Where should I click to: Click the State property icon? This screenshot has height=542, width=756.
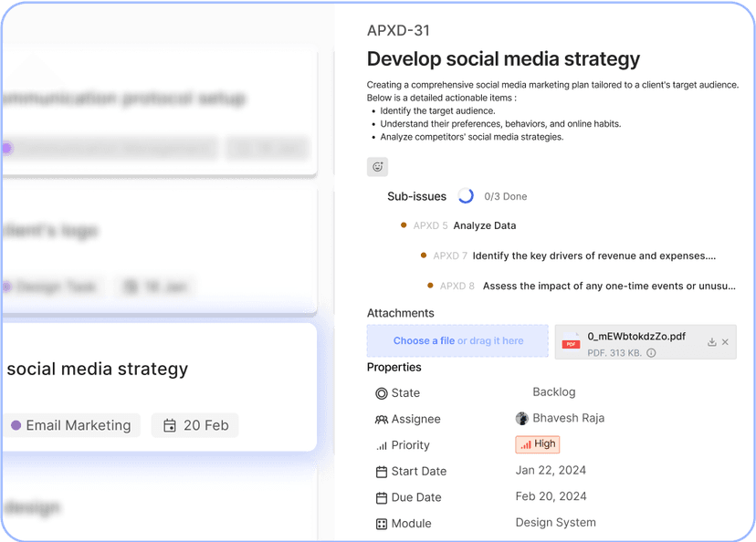382,393
